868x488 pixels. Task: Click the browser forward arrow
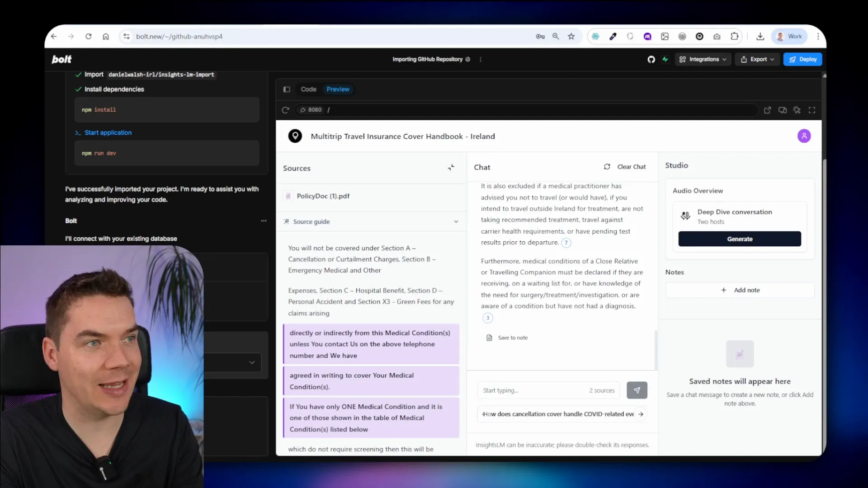pyautogui.click(x=71, y=37)
